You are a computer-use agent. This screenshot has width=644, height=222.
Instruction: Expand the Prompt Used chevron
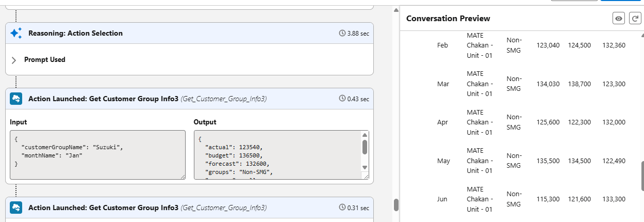point(14,60)
